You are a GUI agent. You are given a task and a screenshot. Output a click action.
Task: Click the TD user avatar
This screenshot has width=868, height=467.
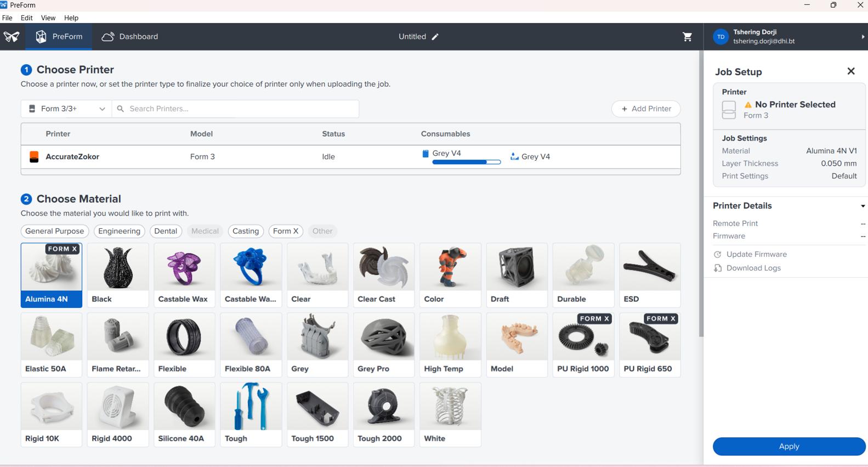point(721,37)
